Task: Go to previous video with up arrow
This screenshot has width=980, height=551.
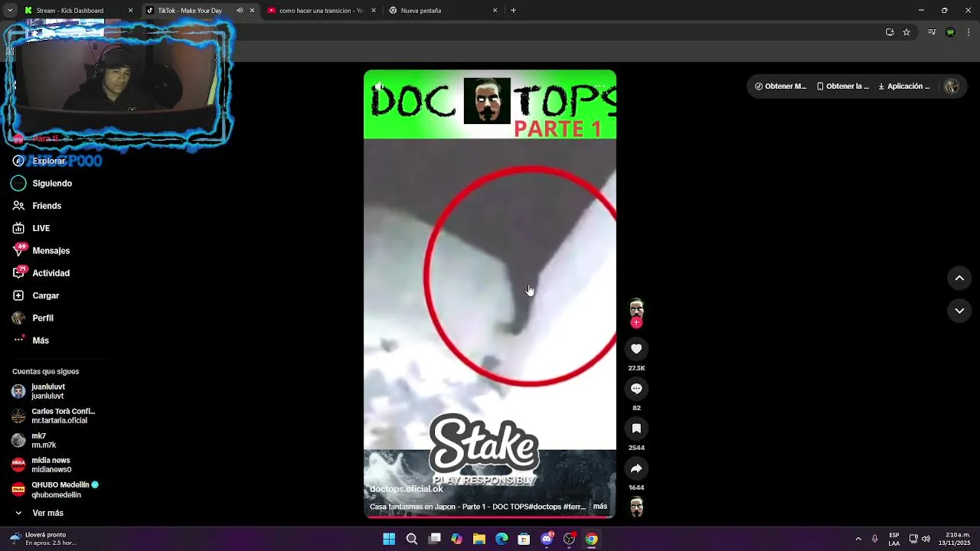Action: tap(959, 279)
